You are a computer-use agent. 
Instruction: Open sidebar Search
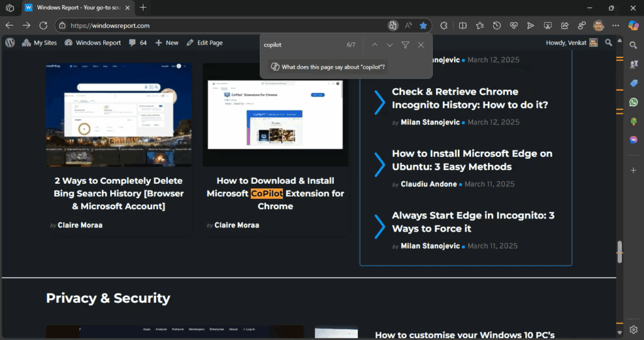[633, 45]
